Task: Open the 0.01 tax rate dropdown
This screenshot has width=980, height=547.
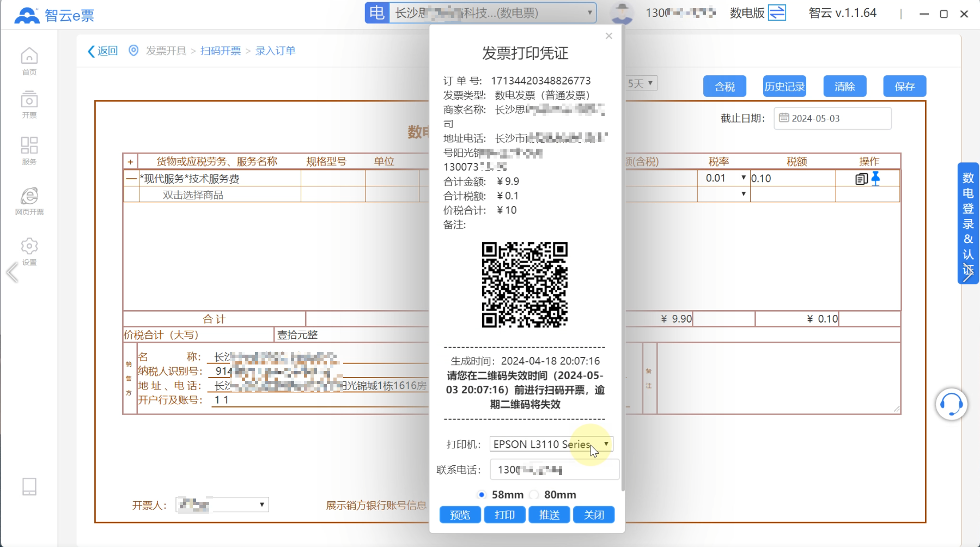Action: (724, 178)
